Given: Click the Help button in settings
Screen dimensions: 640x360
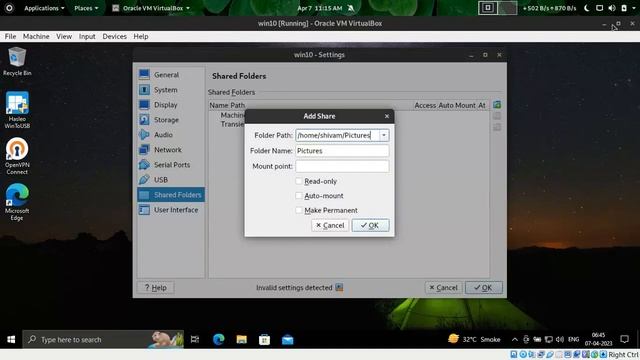Looking at the screenshot, I should click(156, 288).
